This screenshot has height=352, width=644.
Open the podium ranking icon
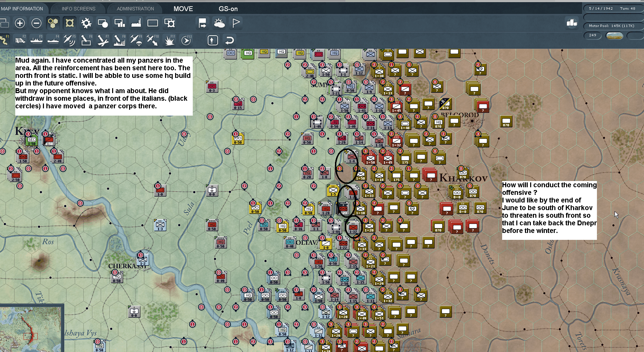click(x=572, y=23)
